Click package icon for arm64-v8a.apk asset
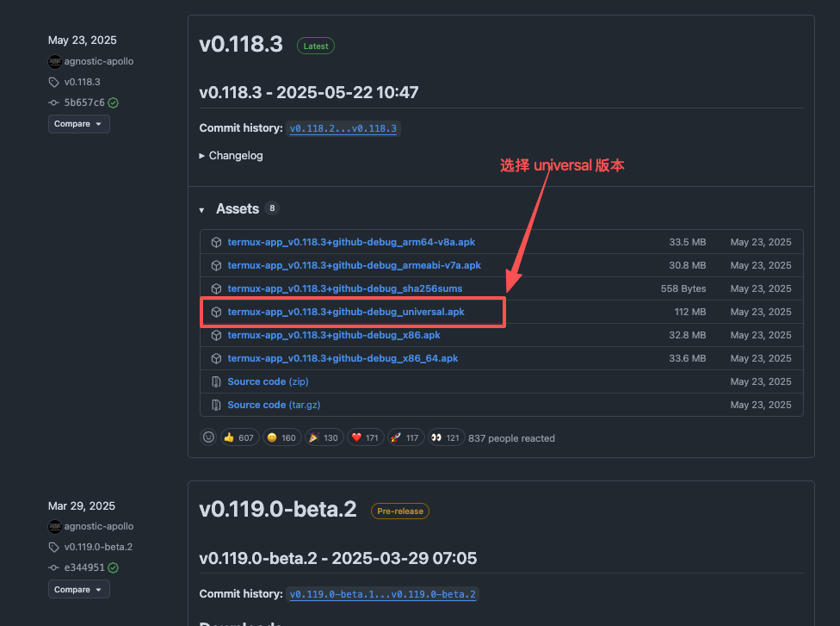Image resolution: width=840 pixels, height=626 pixels. click(216, 242)
